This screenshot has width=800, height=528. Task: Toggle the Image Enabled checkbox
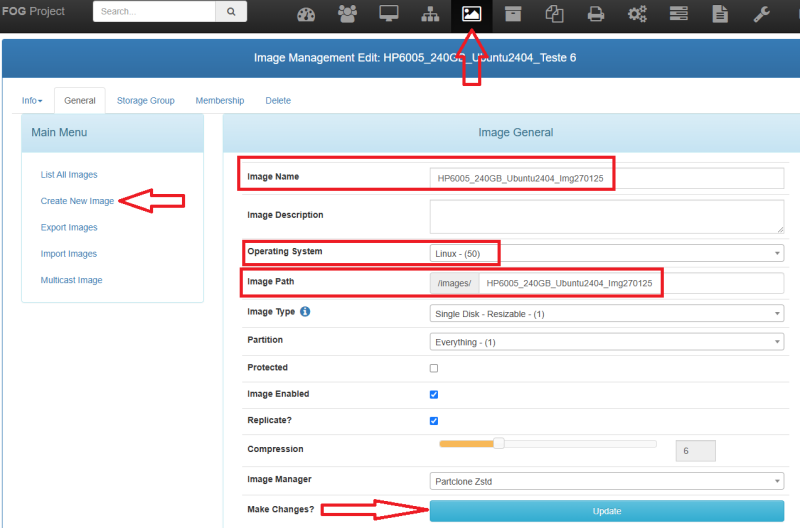click(x=434, y=394)
